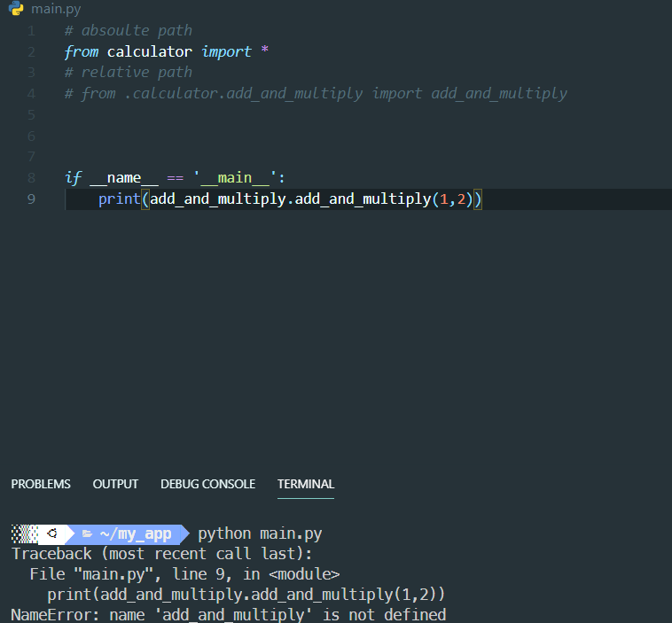Image resolution: width=672 pixels, height=623 pixels.
Task: Click line number 8 in the gutter
Action: [31, 177]
